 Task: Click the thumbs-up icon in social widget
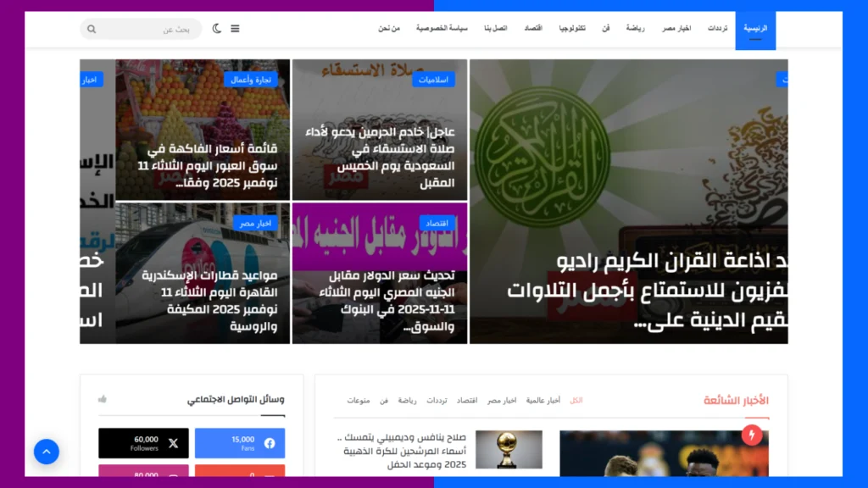coord(103,399)
